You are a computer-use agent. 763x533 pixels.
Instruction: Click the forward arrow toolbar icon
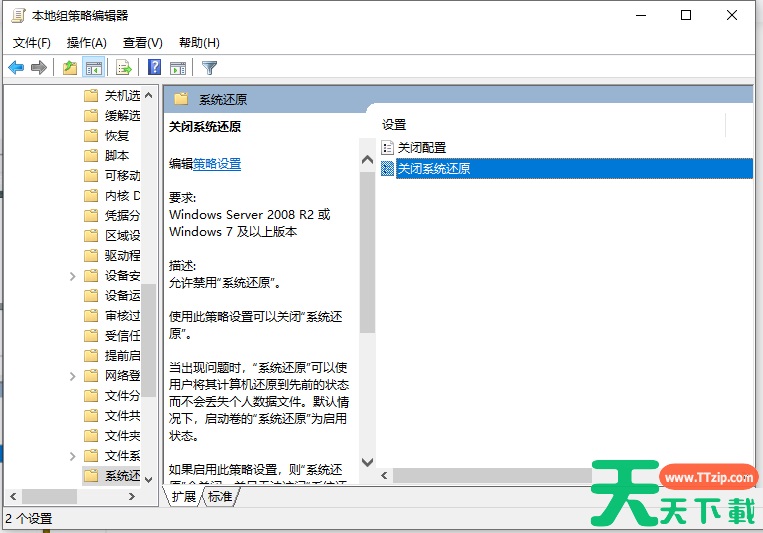38,67
